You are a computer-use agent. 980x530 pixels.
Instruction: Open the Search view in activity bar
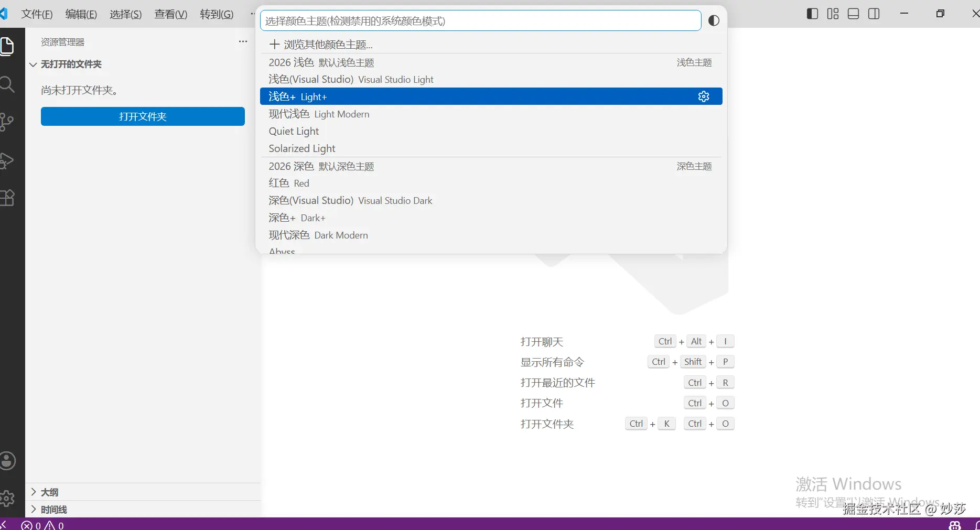coord(7,84)
